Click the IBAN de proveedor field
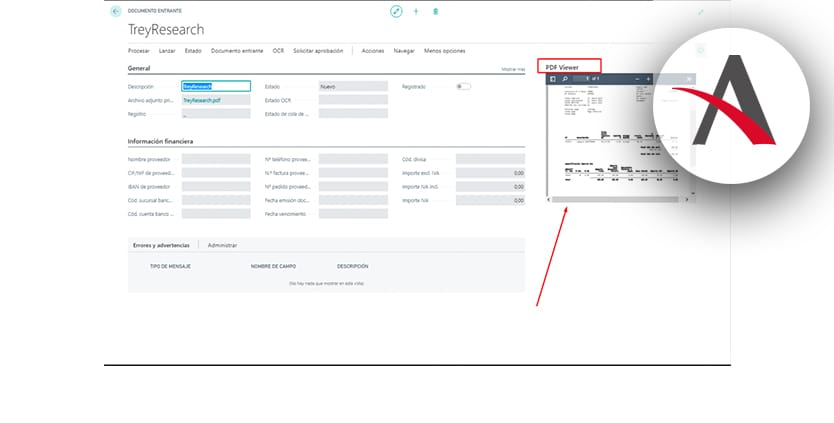834x423 pixels. (x=216, y=187)
